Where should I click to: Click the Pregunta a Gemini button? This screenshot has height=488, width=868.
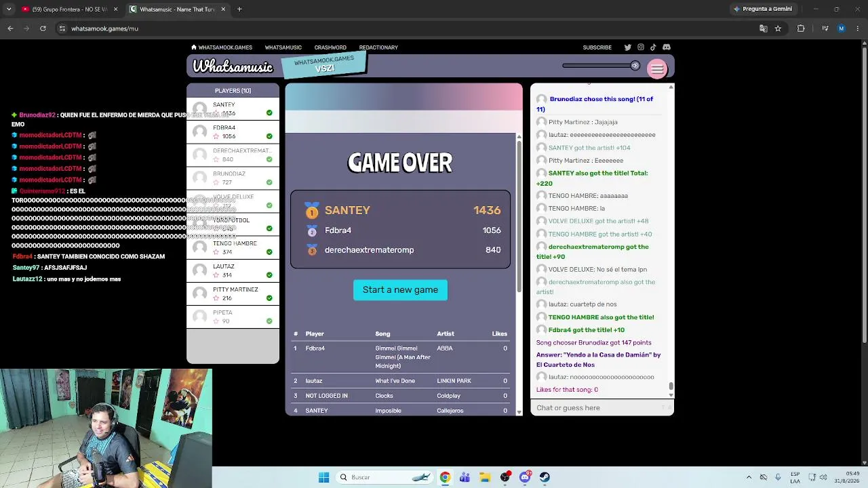pos(763,9)
